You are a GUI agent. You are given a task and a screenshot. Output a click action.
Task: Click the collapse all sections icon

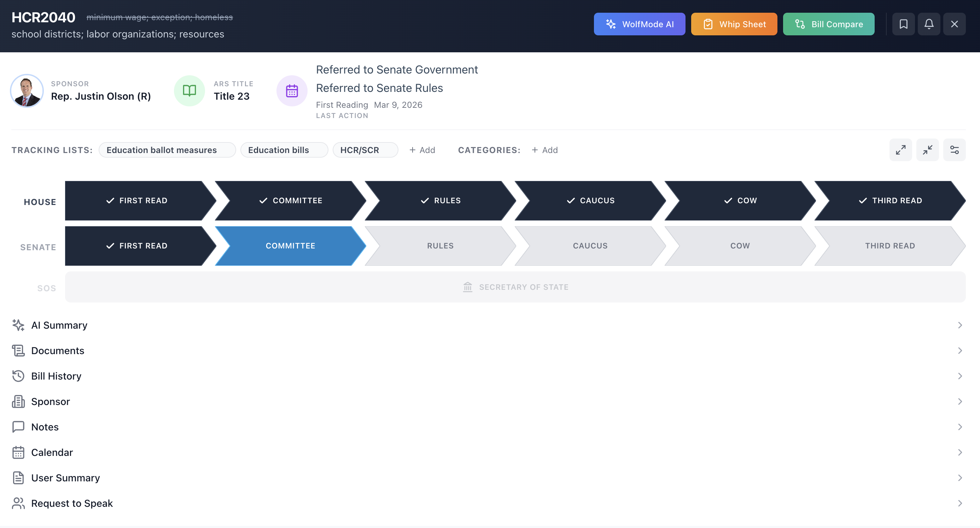pos(927,150)
